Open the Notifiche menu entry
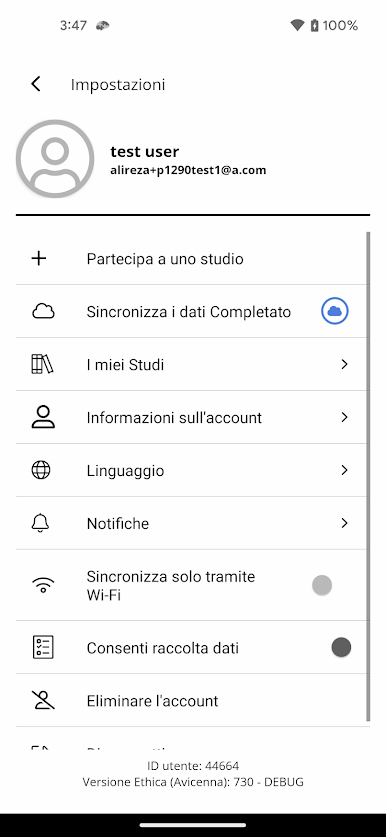 tap(192, 523)
